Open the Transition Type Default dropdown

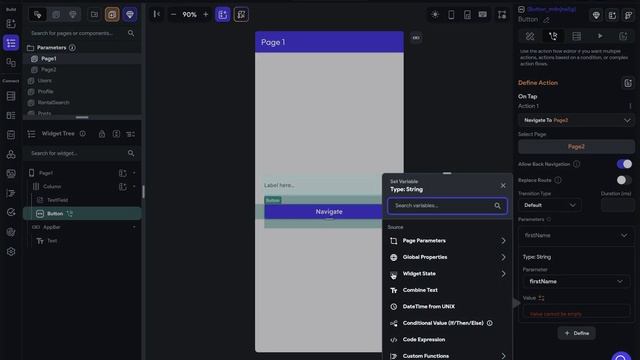tap(550, 205)
